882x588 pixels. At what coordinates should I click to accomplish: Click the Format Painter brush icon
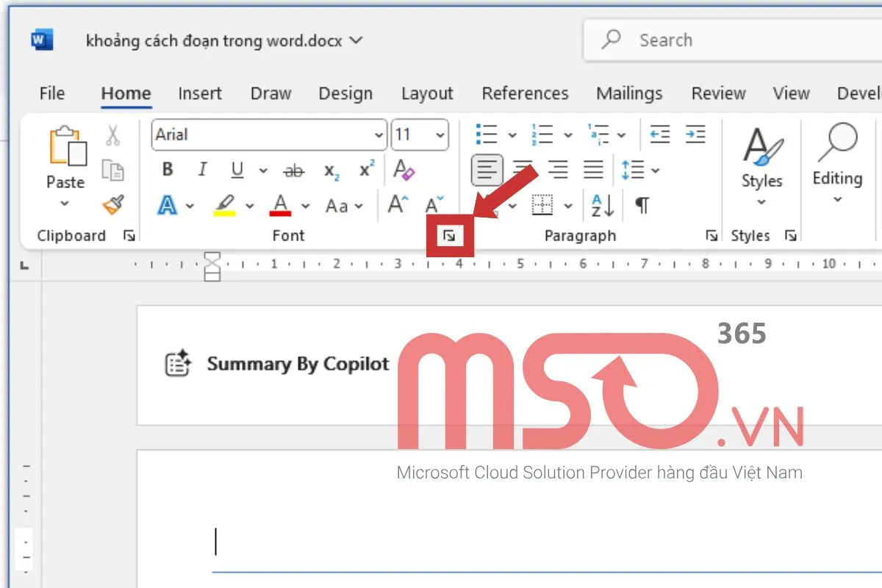[x=113, y=205]
